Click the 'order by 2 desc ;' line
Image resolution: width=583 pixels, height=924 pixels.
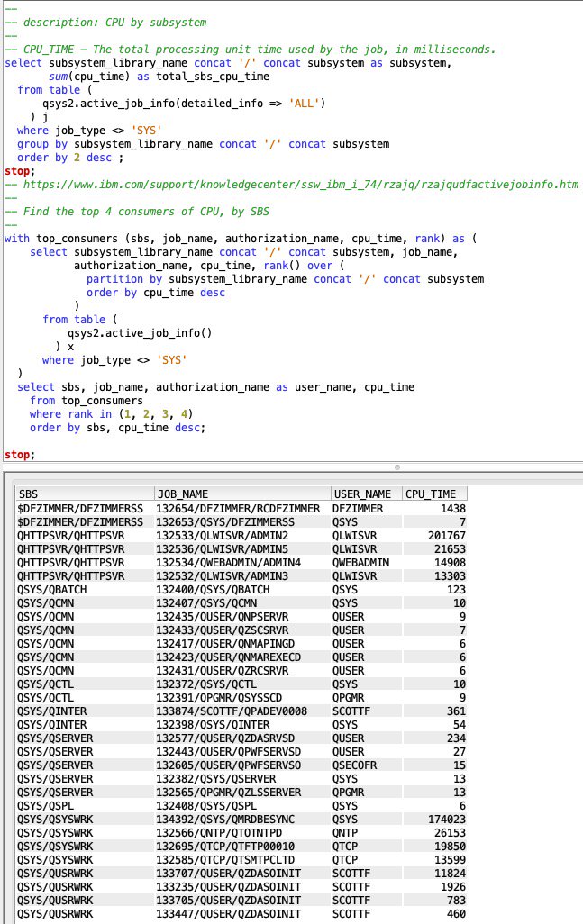pyautogui.click(x=71, y=158)
